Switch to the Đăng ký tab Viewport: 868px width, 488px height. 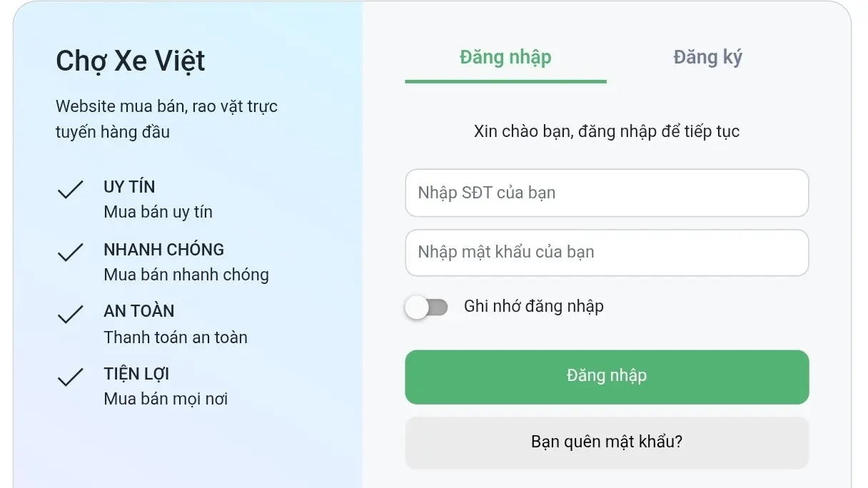coord(707,56)
